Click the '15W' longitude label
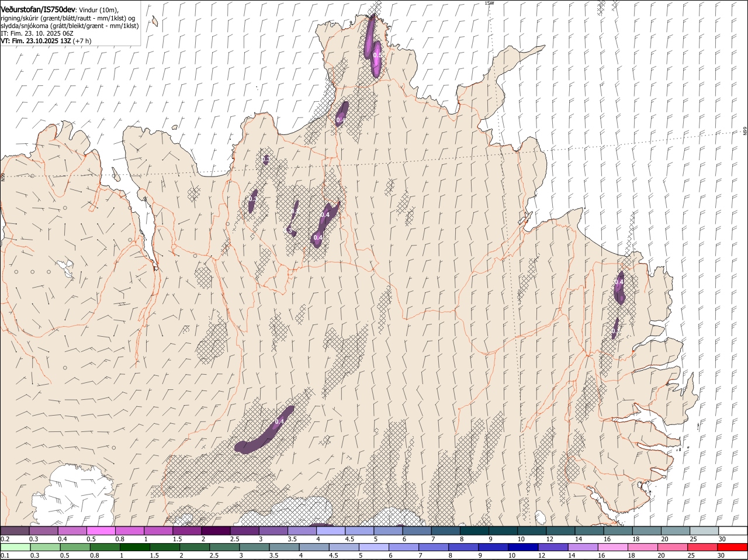This screenshot has height=560, width=748. pyautogui.click(x=489, y=3)
